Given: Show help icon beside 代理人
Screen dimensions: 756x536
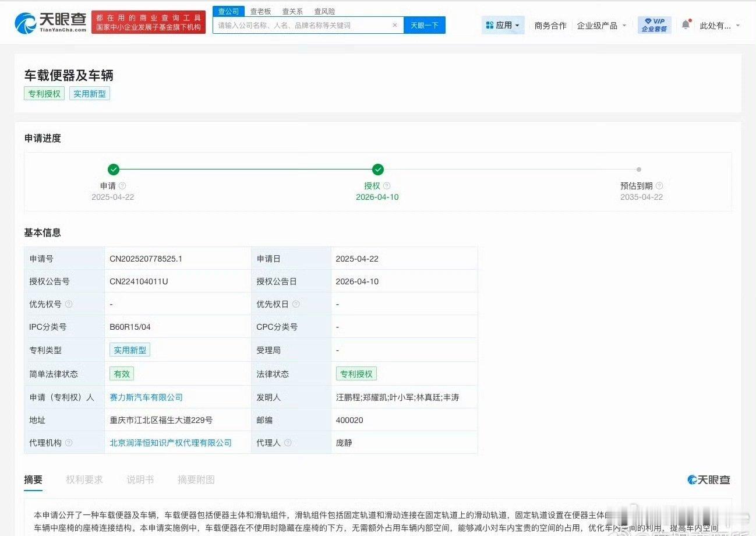Looking at the screenshot, I should (x=288, y=443).
